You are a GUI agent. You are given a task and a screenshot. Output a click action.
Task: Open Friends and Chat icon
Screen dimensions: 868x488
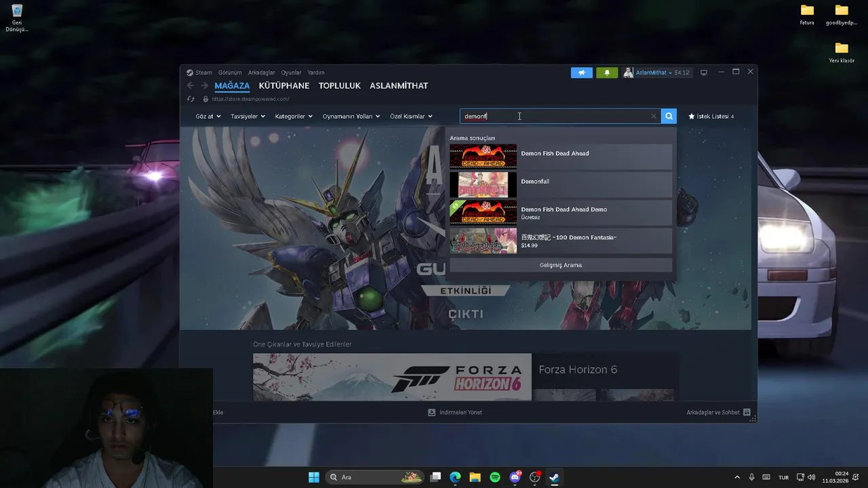[x=747, y=412]
